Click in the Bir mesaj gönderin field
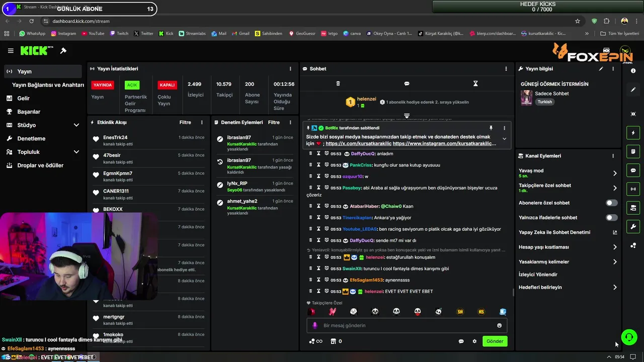 pos(407,325)
